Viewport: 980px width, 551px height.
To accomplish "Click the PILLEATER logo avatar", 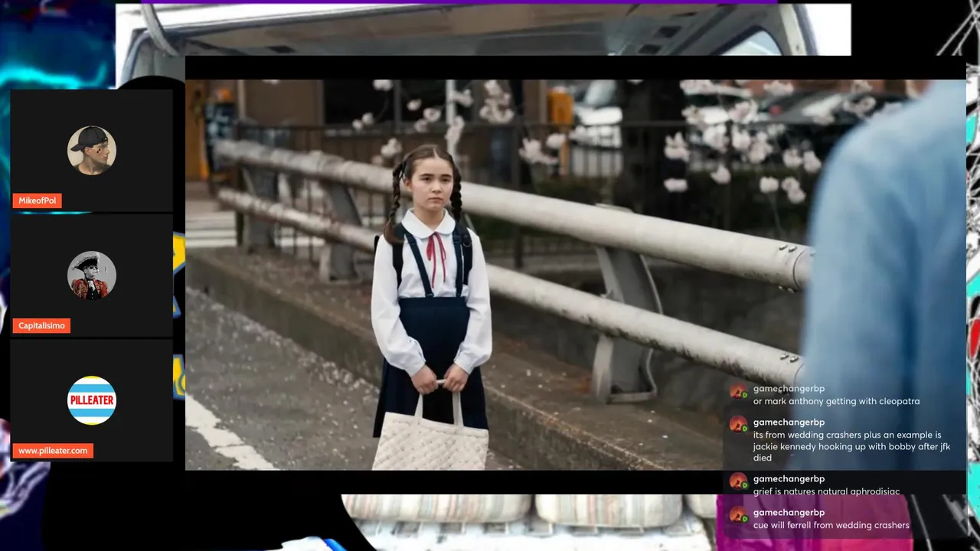I will [x=92, y=400].
